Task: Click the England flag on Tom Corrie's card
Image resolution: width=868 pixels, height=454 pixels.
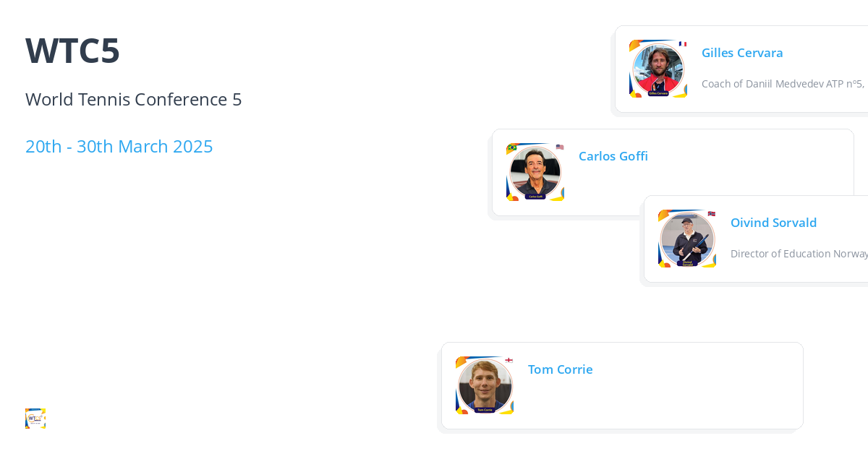Action: point(509,360)
